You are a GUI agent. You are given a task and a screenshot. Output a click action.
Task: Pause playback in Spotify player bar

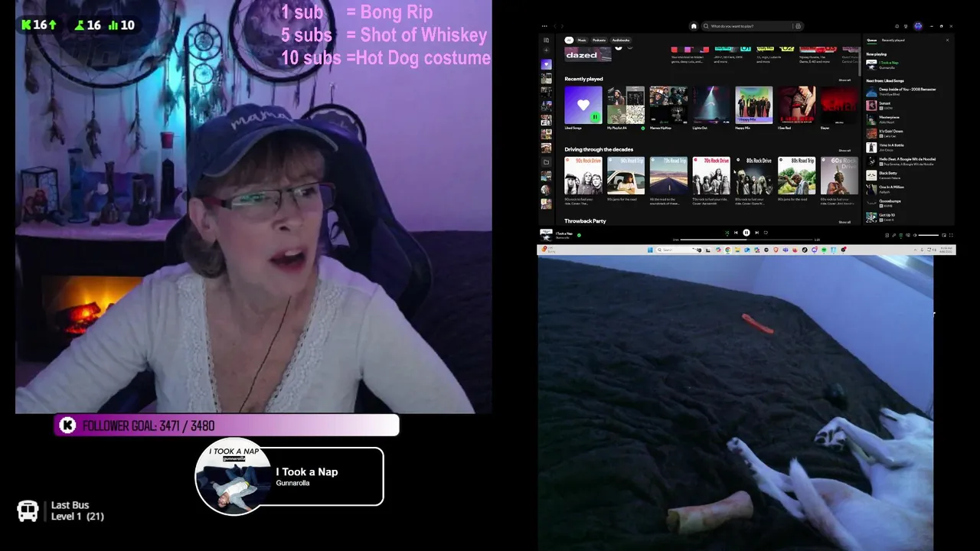[746, 233]
